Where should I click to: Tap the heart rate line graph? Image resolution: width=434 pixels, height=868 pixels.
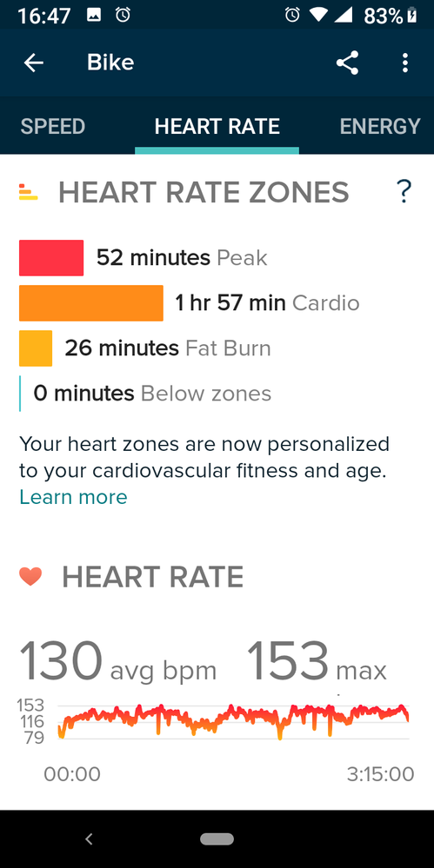click(x=233, y=721)
